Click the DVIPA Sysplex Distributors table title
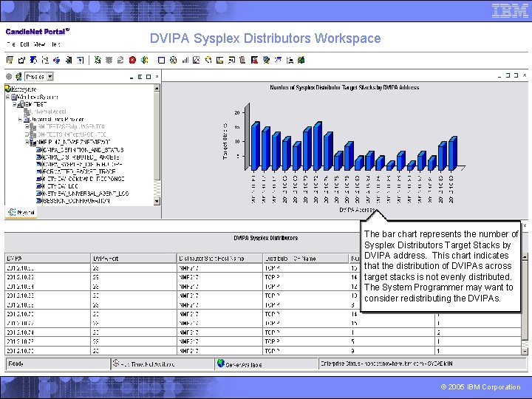The image size is (532, 399). coord(266,238)
